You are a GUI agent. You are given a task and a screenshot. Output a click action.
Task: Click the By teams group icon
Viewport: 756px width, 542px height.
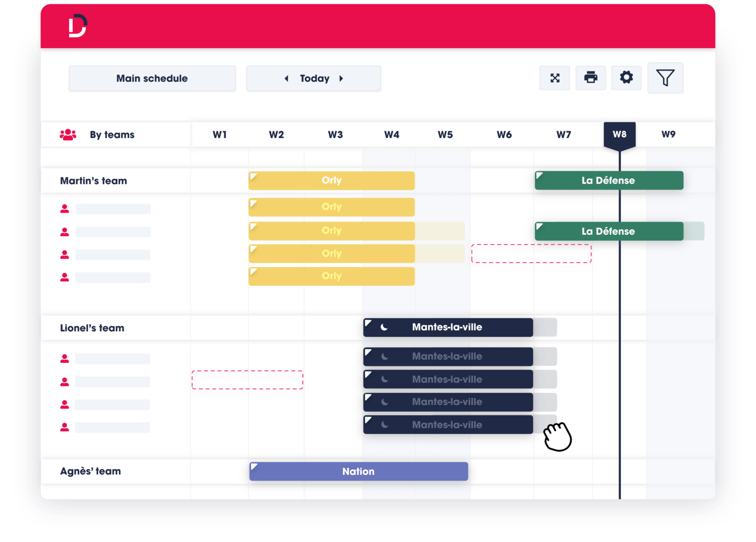(68, 135)
